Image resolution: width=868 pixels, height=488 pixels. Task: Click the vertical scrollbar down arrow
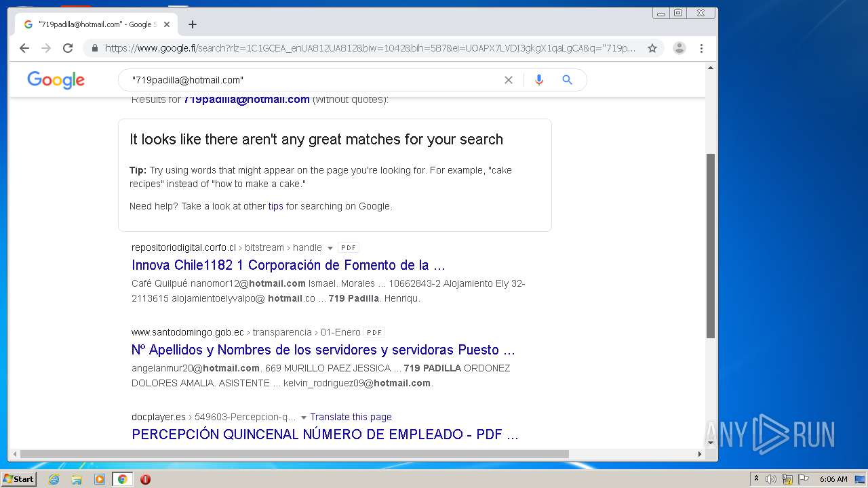(x=711, y=443)
